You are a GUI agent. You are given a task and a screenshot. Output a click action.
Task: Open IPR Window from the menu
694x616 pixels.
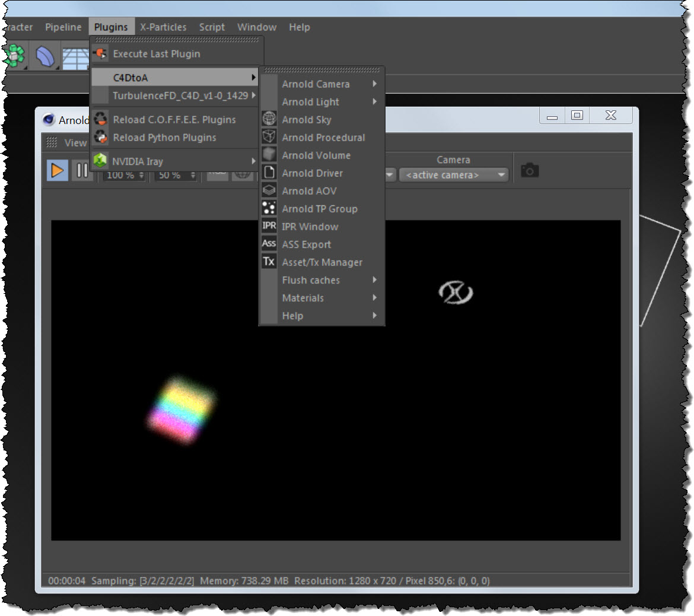click(x=310, y=227)
